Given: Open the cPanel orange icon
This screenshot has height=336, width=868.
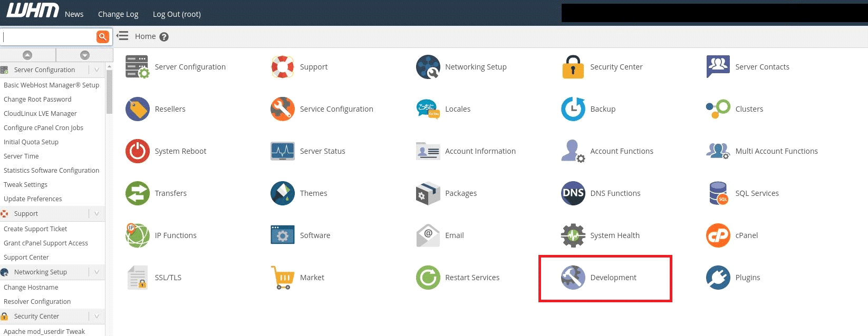Looking at the screenshot, I should 718,235.
